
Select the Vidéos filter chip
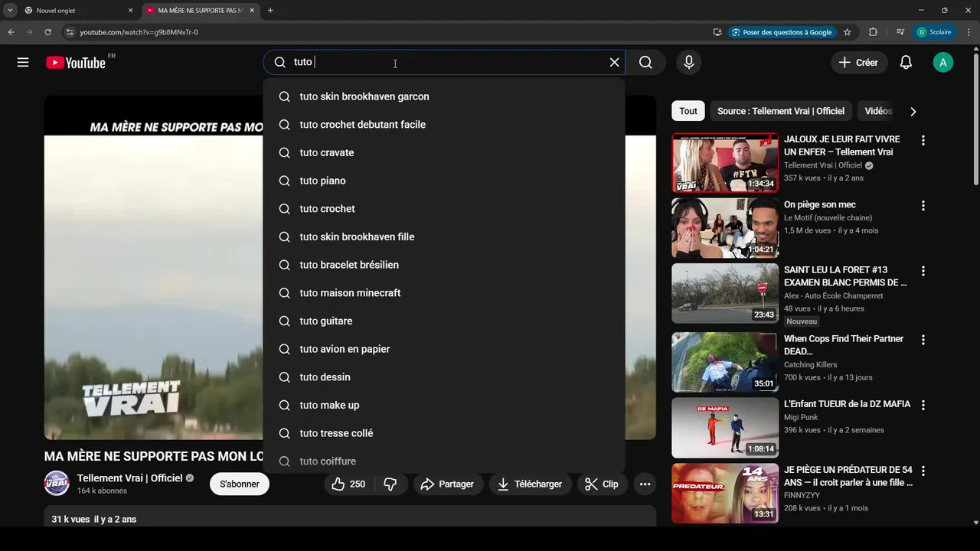pos(878,111)
